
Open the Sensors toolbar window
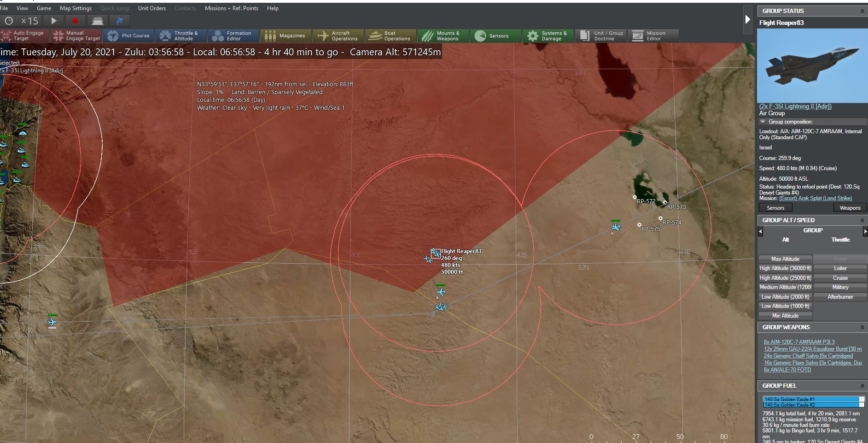(495, 35)
